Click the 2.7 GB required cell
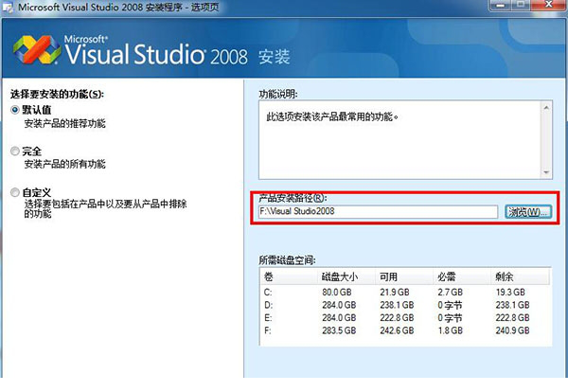This screenshot has height=392, width=568. 451,292
